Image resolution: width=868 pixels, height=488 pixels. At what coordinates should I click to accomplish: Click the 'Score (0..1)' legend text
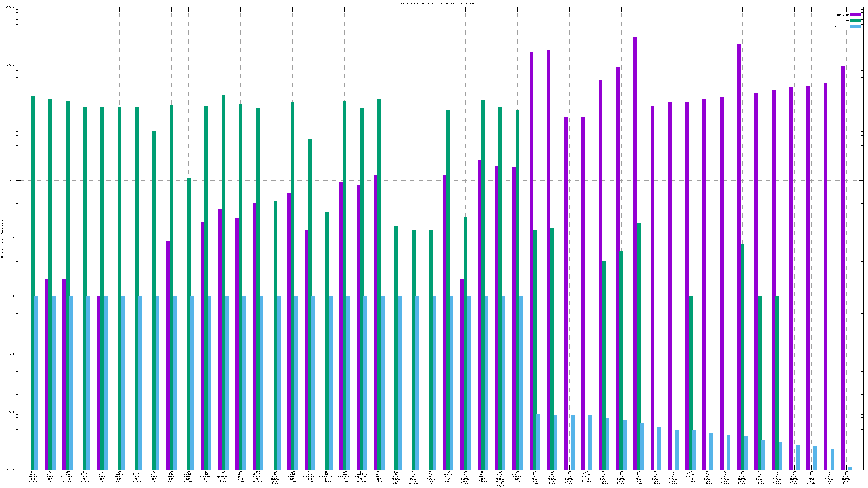(840, 27)
